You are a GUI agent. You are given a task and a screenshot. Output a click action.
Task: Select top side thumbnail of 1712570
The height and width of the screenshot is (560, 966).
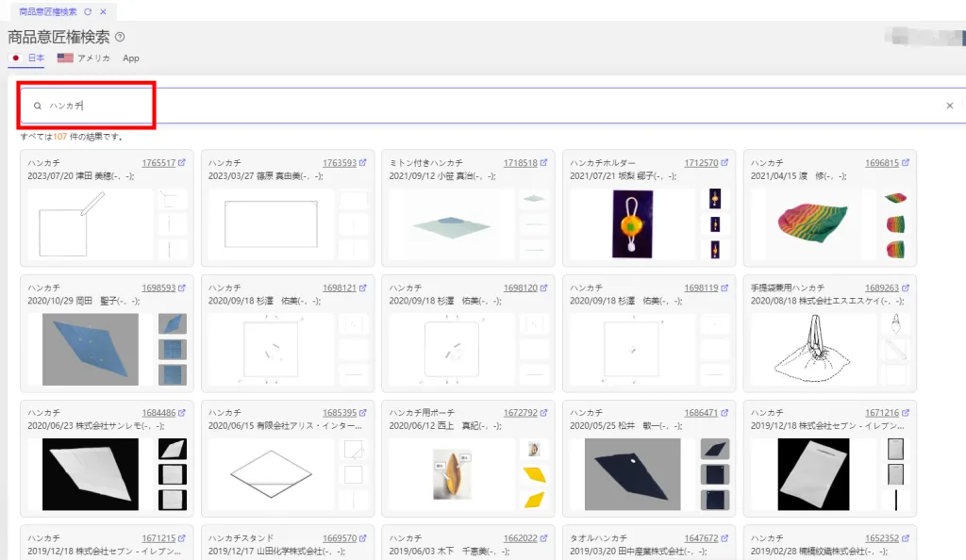tap(715, 199)
